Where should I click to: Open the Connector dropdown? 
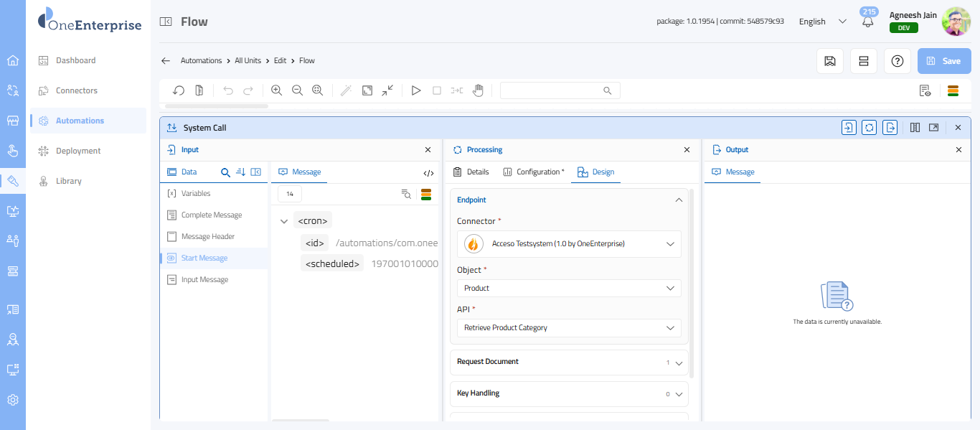(x=569, y=244)
